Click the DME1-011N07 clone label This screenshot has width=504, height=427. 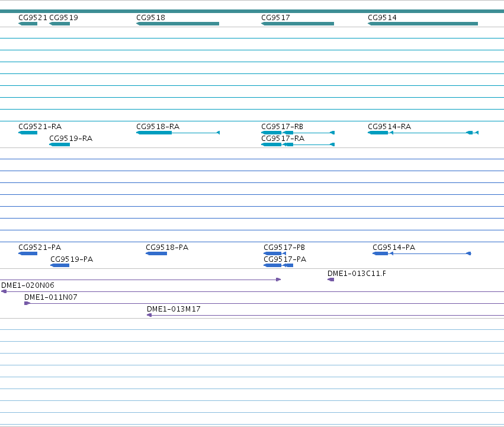point(51,297)
